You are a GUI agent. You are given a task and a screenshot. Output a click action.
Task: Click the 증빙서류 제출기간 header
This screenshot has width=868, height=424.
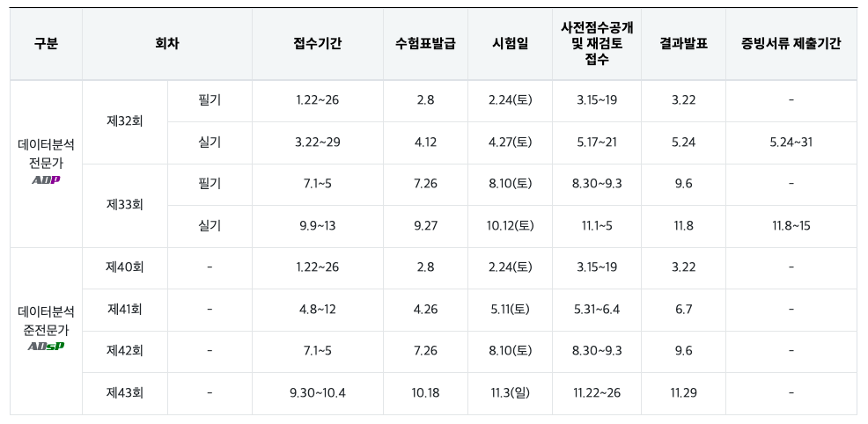click(791, 44)
